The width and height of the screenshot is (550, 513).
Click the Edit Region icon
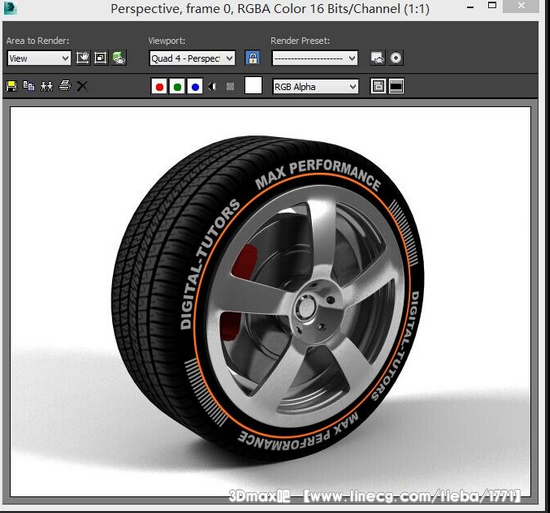(83, 58)
